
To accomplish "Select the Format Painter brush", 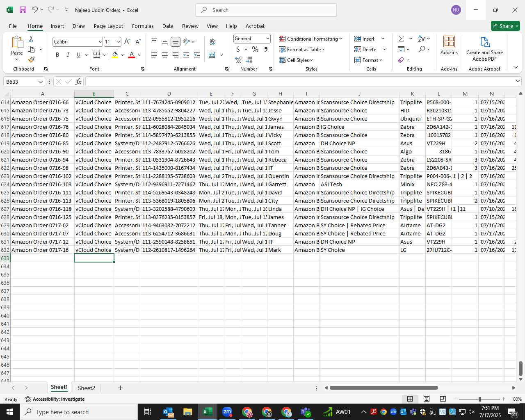I will pos(31,60).
